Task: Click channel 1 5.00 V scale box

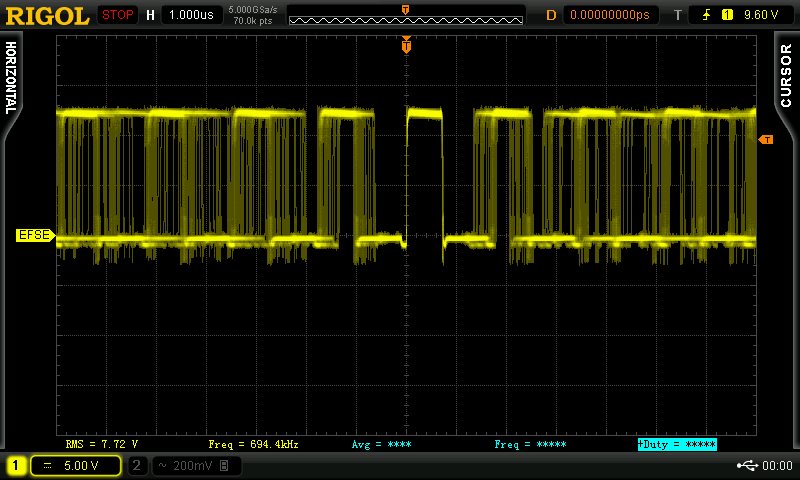Action: pyautogui.click(x=76, y=465)
